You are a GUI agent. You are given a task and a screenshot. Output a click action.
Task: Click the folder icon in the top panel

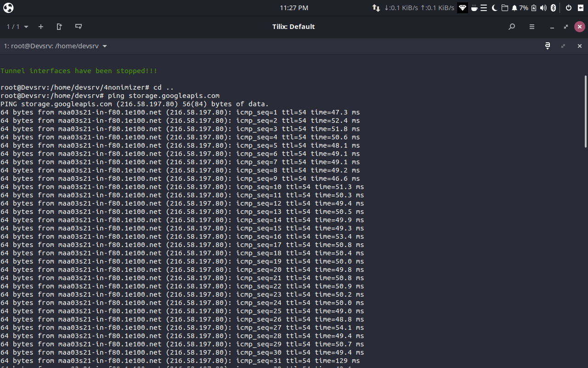(x=504, y=8)
